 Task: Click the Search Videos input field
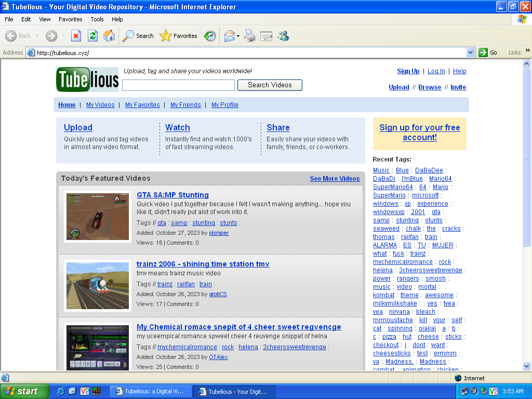[178, 85]
